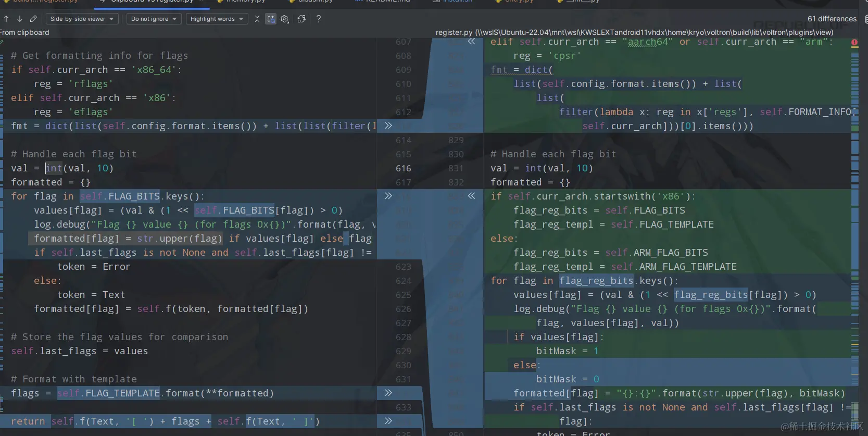Click 'self.last_flags = values' line
The height and width of the screenshot is (436, 868).
click(80, 351)
